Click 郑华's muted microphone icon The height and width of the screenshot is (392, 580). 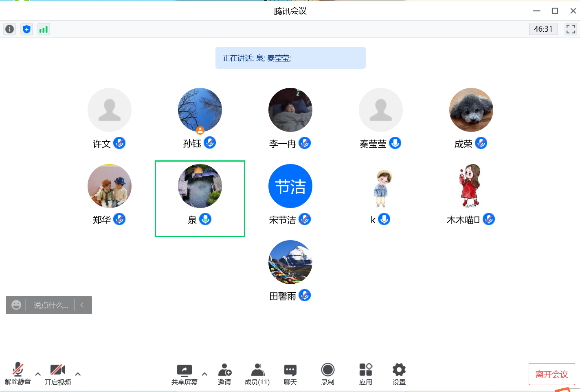click(x=119, y=219)
